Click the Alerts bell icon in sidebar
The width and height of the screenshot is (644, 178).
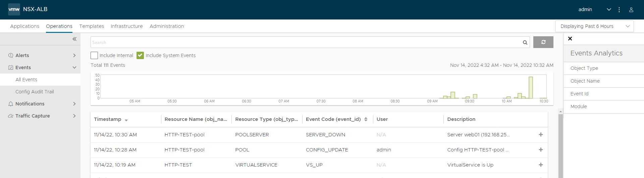(11, 55)
